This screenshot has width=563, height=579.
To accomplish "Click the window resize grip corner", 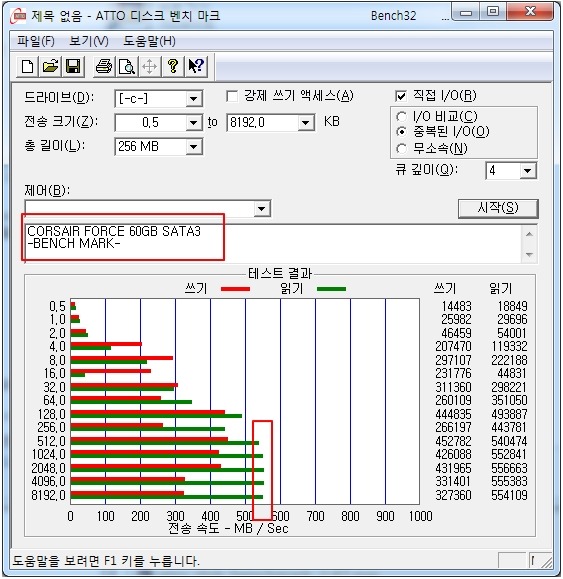I will coord(546,561).
